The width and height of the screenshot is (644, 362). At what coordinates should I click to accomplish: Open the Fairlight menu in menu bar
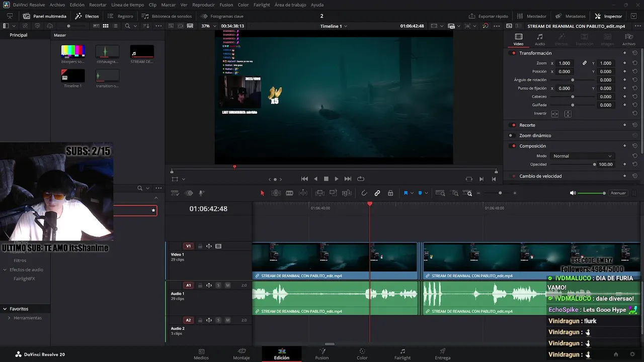262,5
